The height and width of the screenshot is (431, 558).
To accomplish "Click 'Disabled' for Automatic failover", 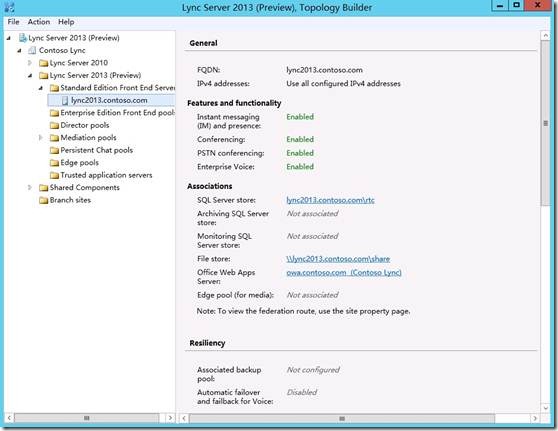I will [302, 392].
